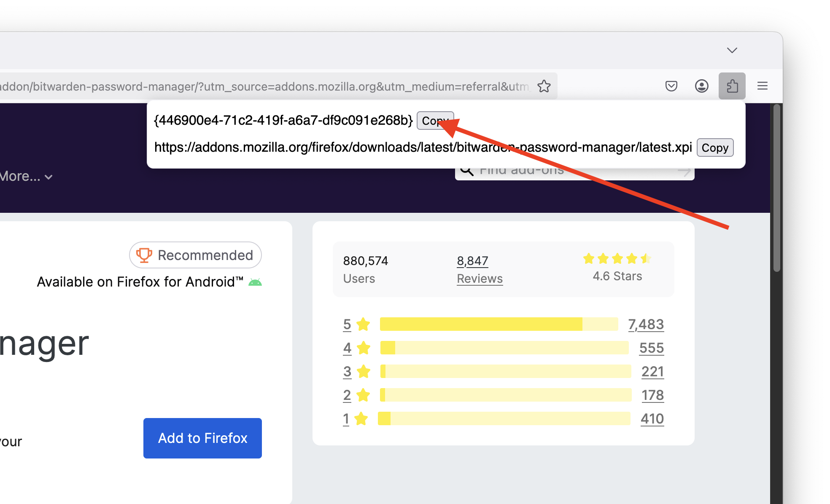Image resolution: width=830 pixels, height=504 pixels.
Task: Open the Firefox hamburger menu
Action: [x=763, y=86]
